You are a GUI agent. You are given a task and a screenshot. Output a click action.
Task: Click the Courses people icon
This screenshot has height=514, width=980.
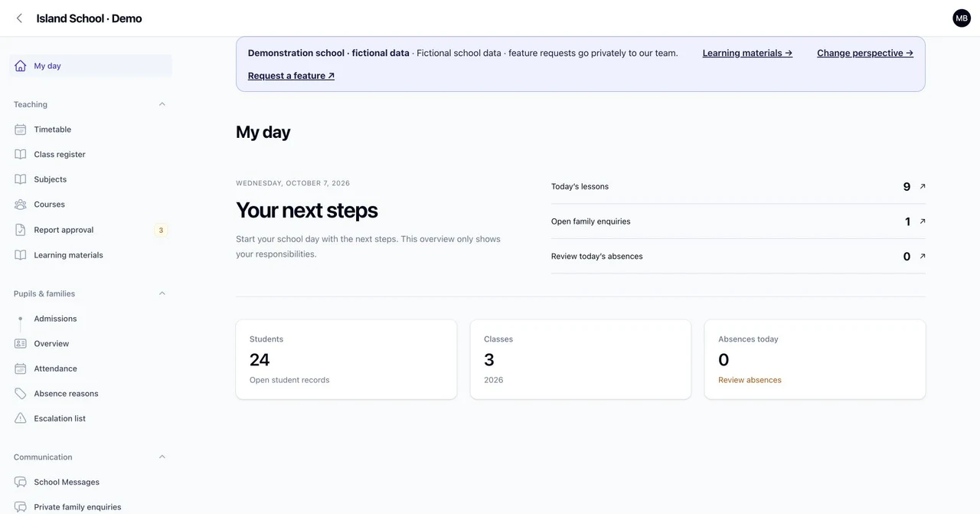click(x=21, y=205)
